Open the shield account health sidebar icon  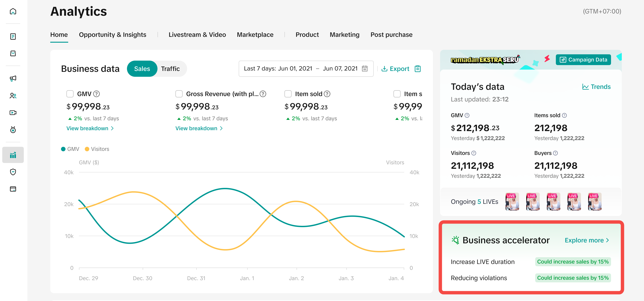tap(13, 172)
